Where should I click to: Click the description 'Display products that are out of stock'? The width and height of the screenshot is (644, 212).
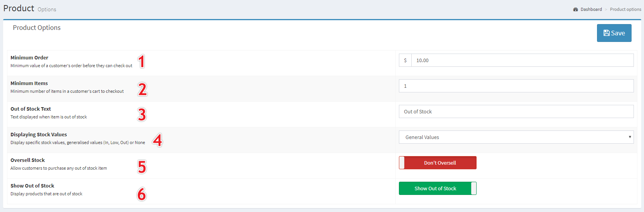coord(46,194)
